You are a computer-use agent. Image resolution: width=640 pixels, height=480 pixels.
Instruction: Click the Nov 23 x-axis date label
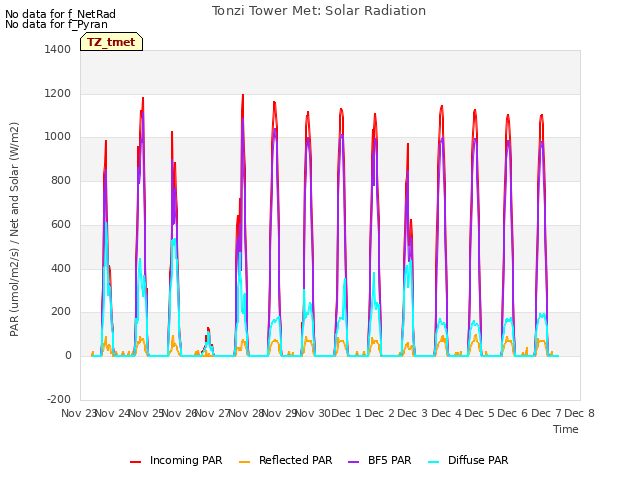click(x=79, y=413)
